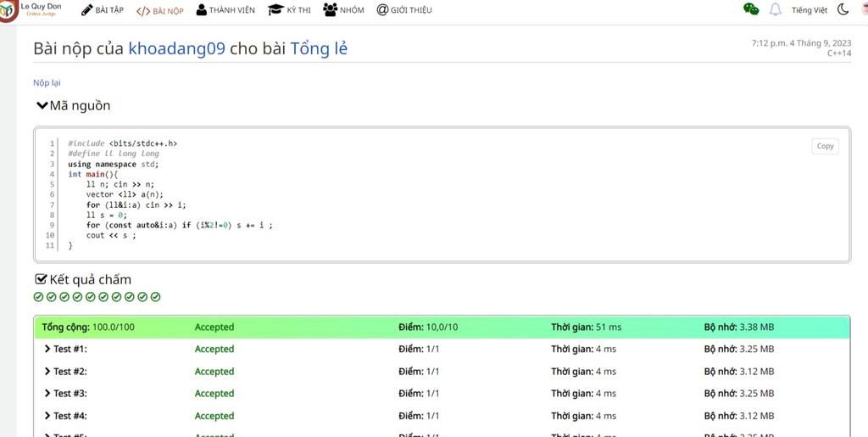Click Thời gian: 4 ms in Test #4 row
This screenshot has width=868, height=437.
tap(583, 416)
